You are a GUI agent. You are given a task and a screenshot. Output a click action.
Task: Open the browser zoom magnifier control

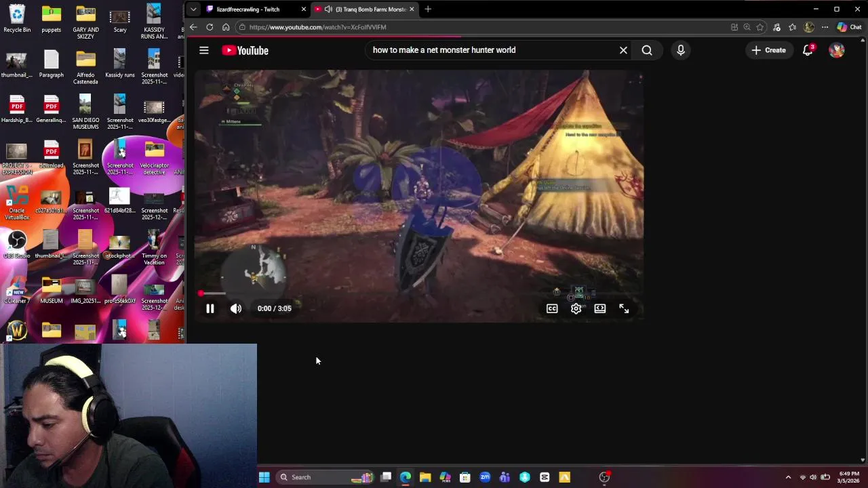click(x=747, y=27)
